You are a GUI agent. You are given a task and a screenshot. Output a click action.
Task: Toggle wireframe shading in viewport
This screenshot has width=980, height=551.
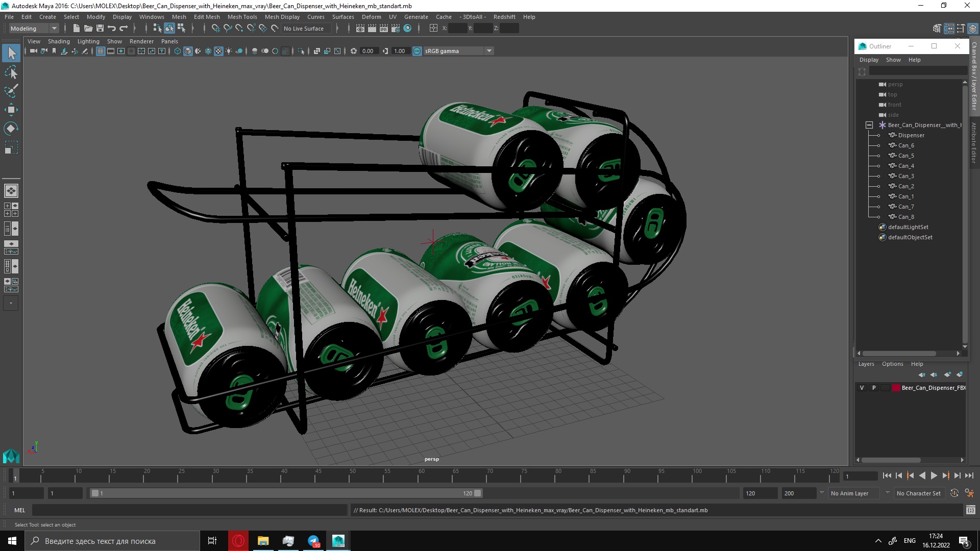tap(178, 51)
